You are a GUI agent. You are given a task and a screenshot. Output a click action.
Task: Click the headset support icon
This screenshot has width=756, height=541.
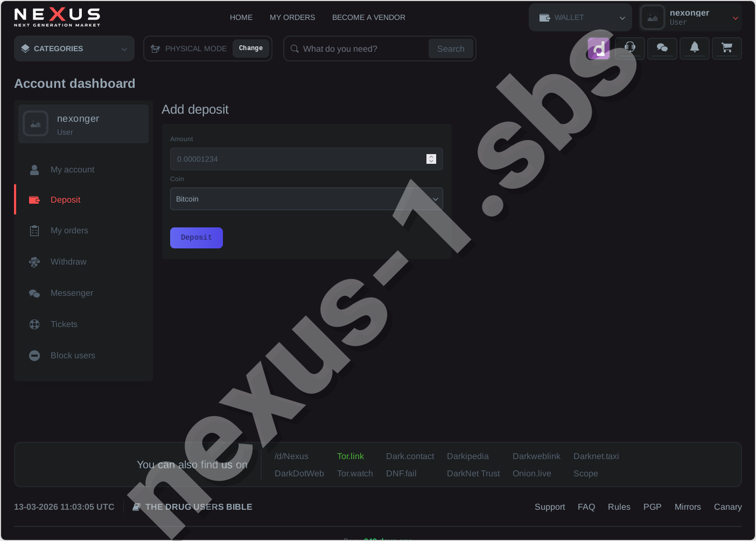click(630, 48)
